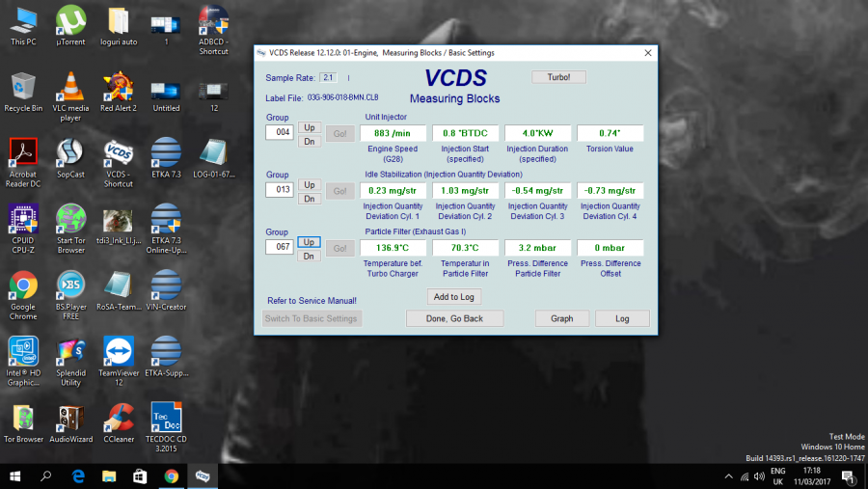Click the Add to Log button
Screen dimensions: 868x489
point(453,297)
